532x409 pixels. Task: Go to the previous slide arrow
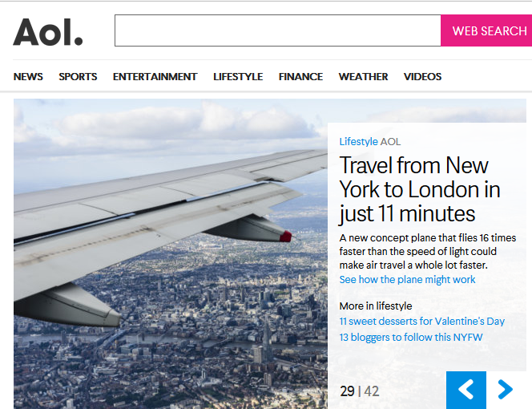(x=465, y=390)
